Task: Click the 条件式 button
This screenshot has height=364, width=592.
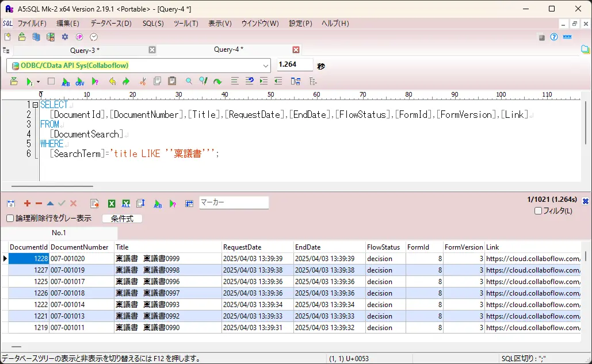Action: click(x=122, y=219)
